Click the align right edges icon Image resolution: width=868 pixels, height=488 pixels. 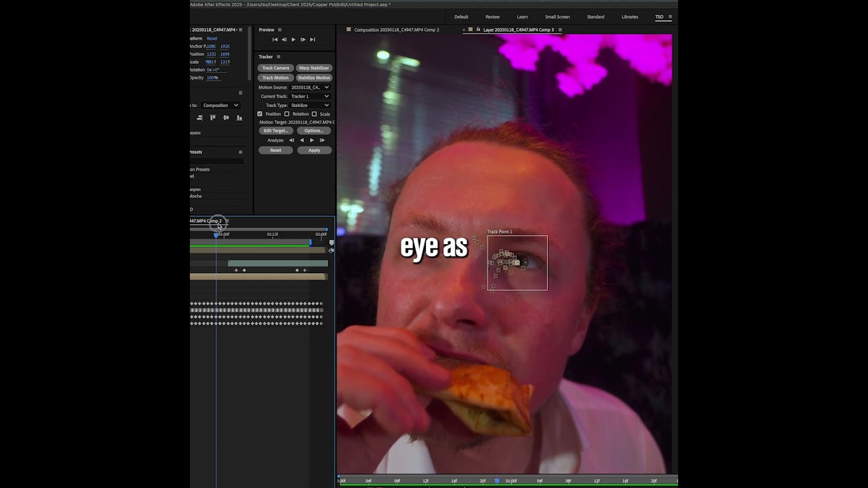pos(201,118)
